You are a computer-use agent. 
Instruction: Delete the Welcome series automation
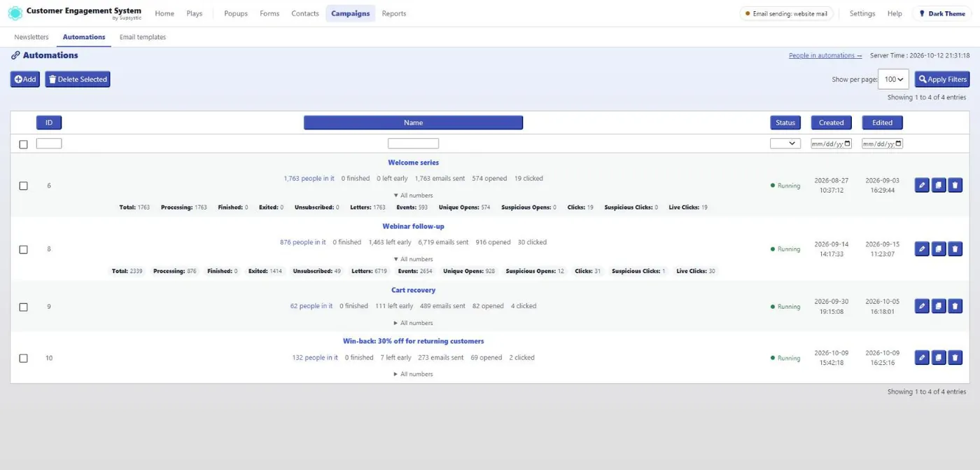(955, 186)
